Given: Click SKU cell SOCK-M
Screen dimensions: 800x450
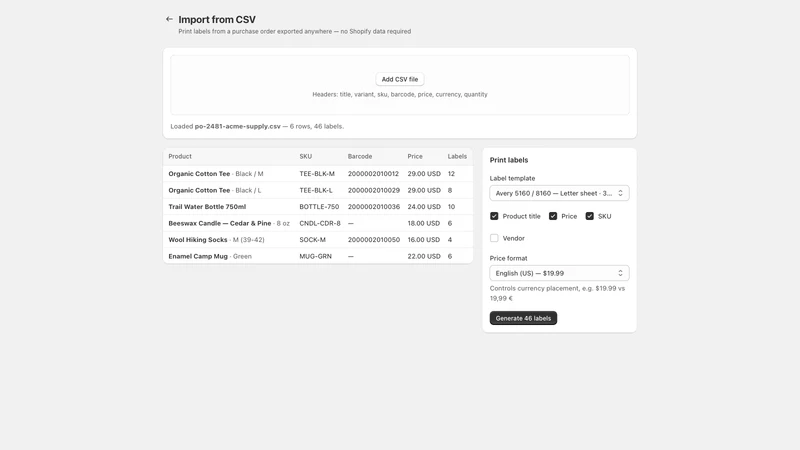Looking at the screenshot, I should coord(312,239).
